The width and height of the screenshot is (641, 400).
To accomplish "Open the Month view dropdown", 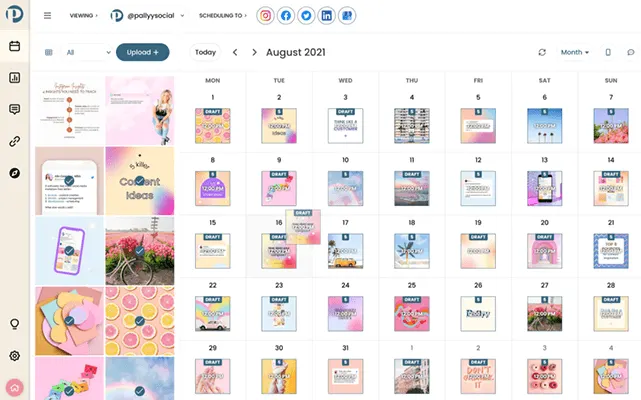I will pos(574,52).
